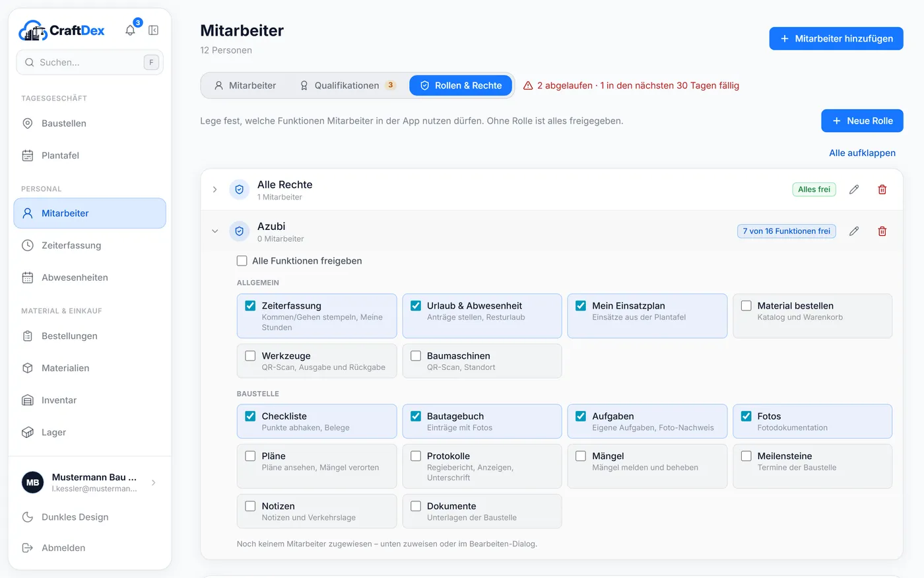Enable the Mängel permission
Image resolution: width=924 pixels, height=578 pixels.
(581, 456)
